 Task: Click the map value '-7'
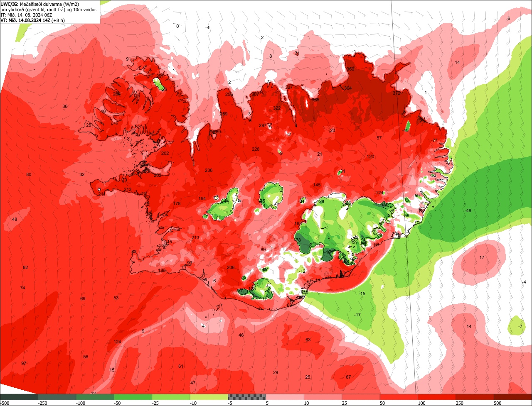(520, 327)
